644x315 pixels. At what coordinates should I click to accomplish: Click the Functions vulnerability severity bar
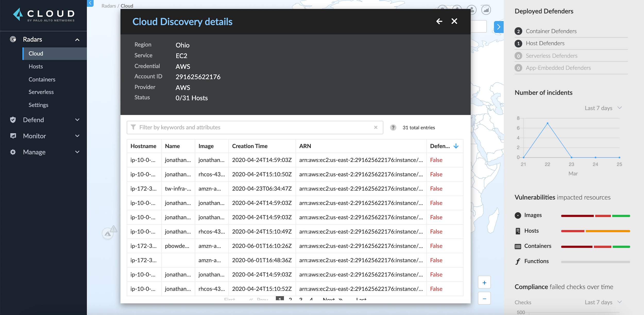click(595, 262)
